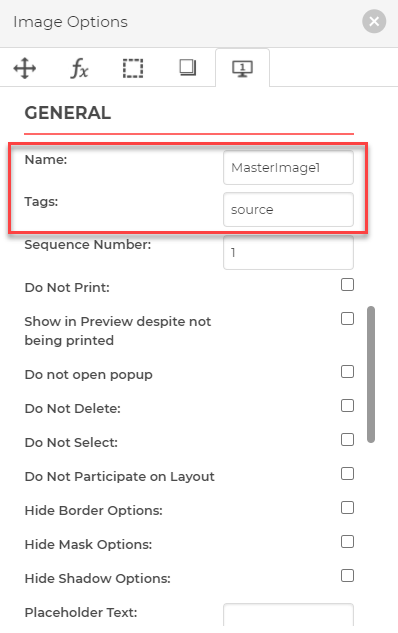Image resolution: width=398 pixels, height=633 pixels.
Task: Tick the Do not open popup checkbox
Action: [x=347, y=371]
